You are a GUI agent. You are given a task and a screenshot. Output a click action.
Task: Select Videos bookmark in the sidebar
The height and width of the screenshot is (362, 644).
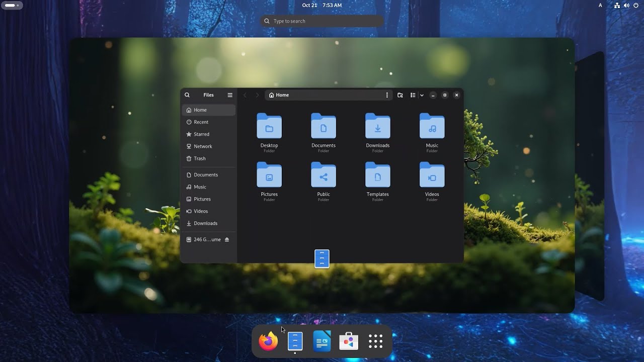[208, 211]
